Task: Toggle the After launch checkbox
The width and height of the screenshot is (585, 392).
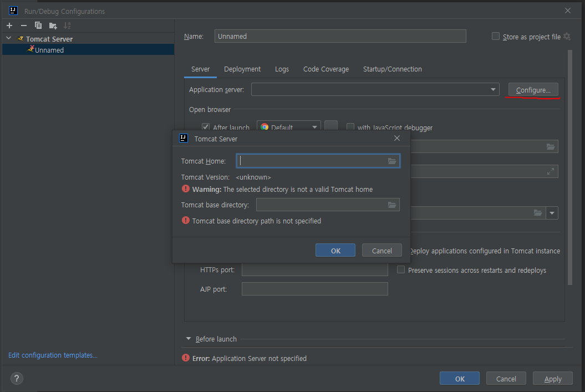Action: click(206, 127)
